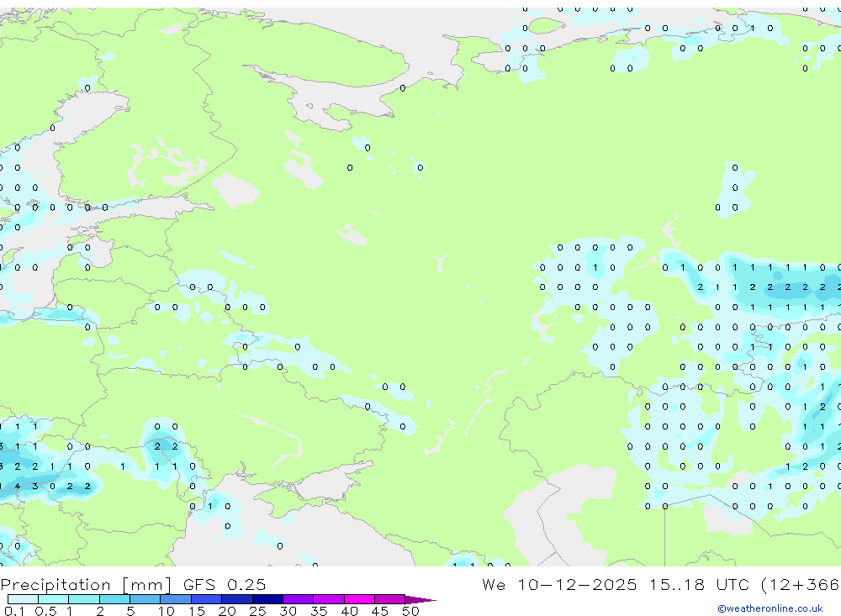Click the legend swatch between 10 and 15
Image resolution: width=841 pixels, height=616 pixels.
tap(176, 599)
